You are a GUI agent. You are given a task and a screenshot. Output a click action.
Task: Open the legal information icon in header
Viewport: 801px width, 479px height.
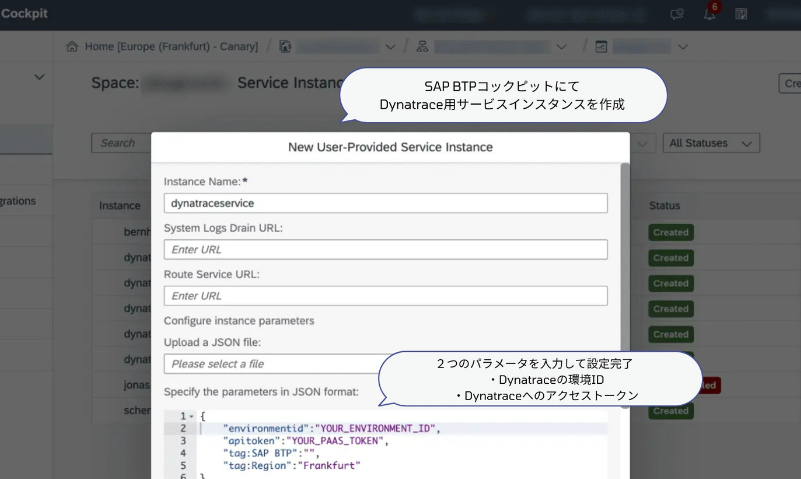pyautogui.click(x=741, y=14)
